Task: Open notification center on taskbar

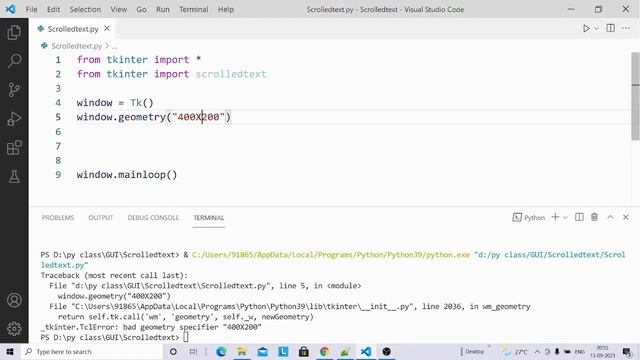Action: (627, 351)
